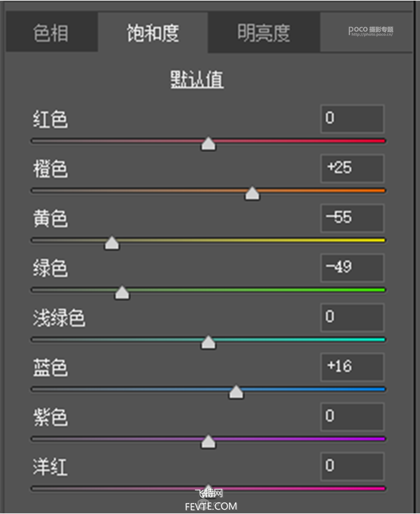Click the 浅绿色 value field showing 0
Viewport: 420px width, 514px height.
[351, 317]
